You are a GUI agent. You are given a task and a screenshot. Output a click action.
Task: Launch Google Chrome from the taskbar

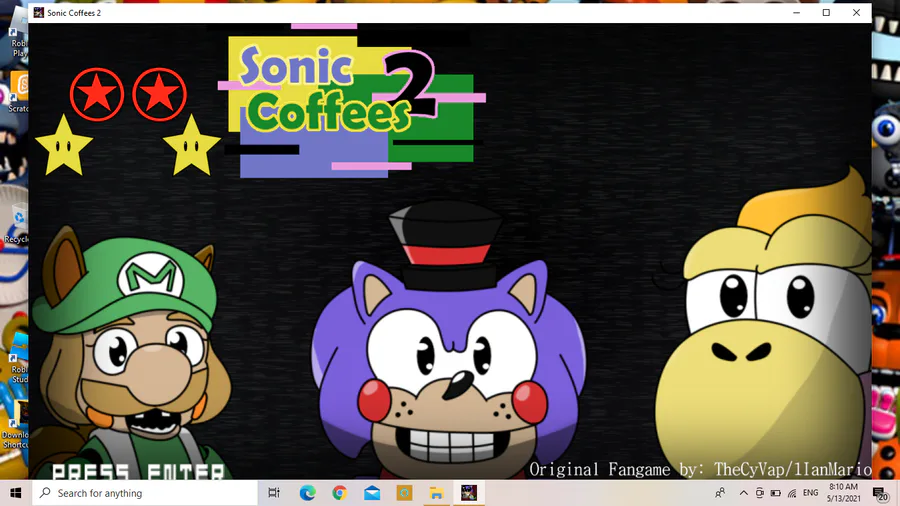(x=340, y=493)
